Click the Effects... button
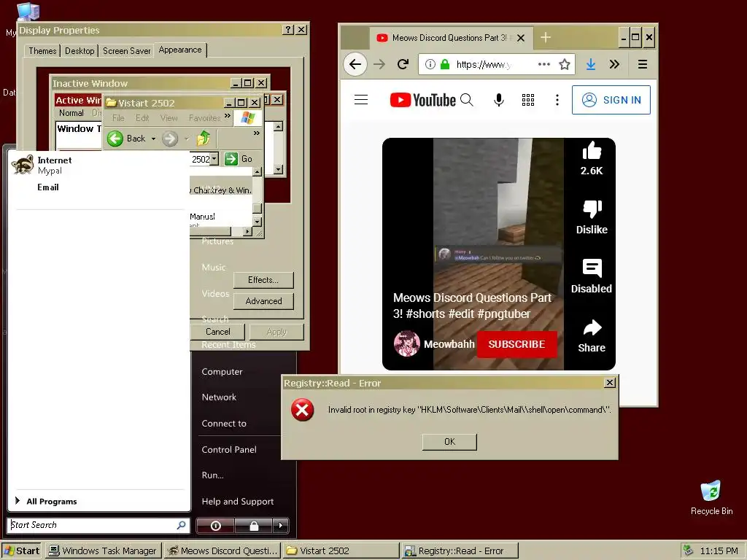747x560 pixels. click(263, 279)
